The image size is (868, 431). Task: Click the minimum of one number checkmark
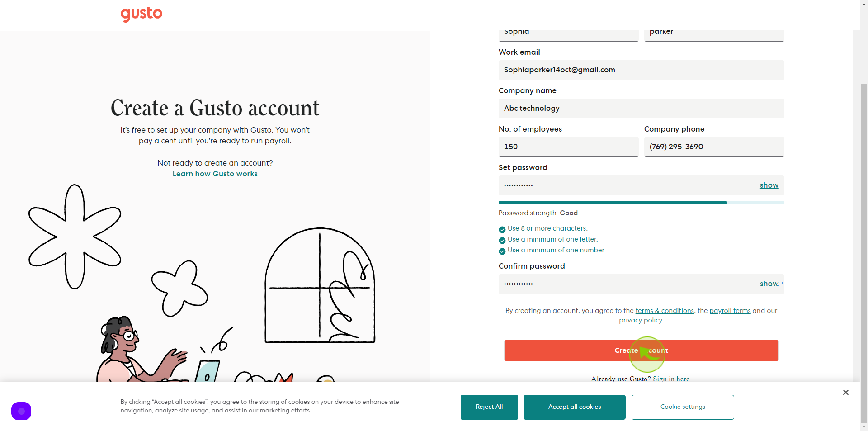click(x=502, y=251)
